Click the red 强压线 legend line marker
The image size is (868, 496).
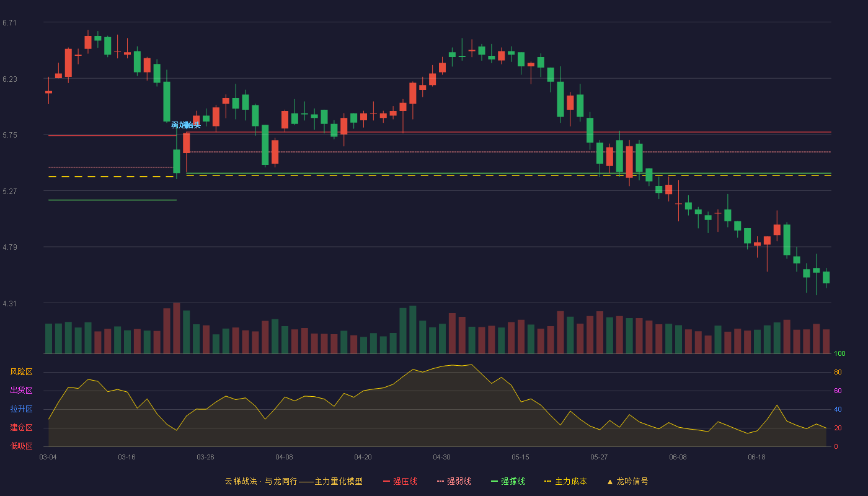[386, 481]
